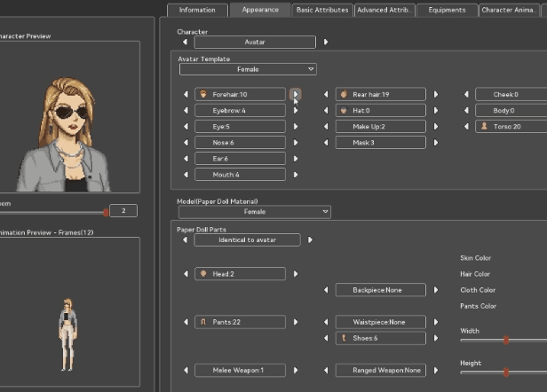Select previous Nose option

pyautogui.click(x=186, y=143)
